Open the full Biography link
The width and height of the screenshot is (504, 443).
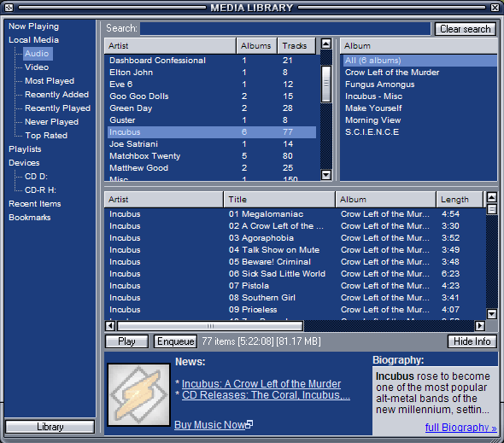coord(460,428)
